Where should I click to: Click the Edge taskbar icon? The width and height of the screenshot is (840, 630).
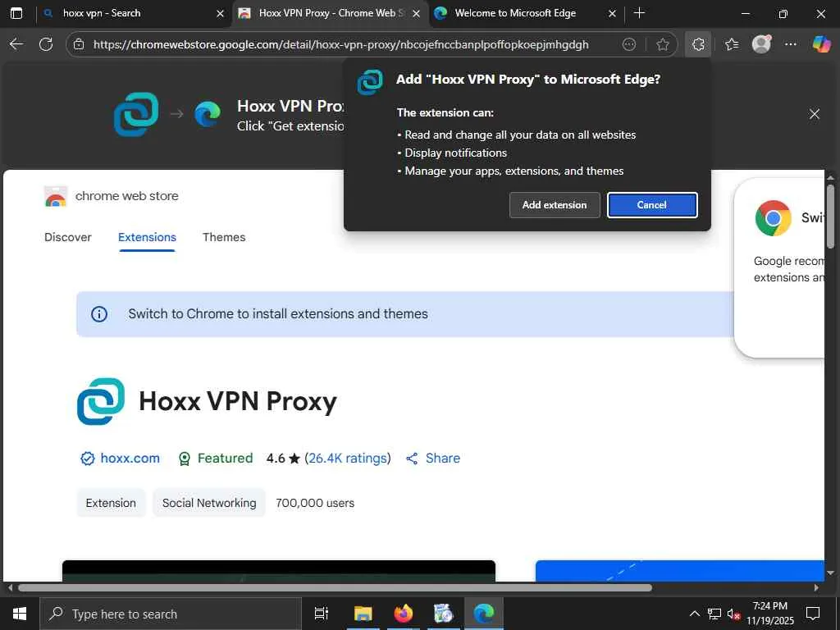[x=483, y=614]
